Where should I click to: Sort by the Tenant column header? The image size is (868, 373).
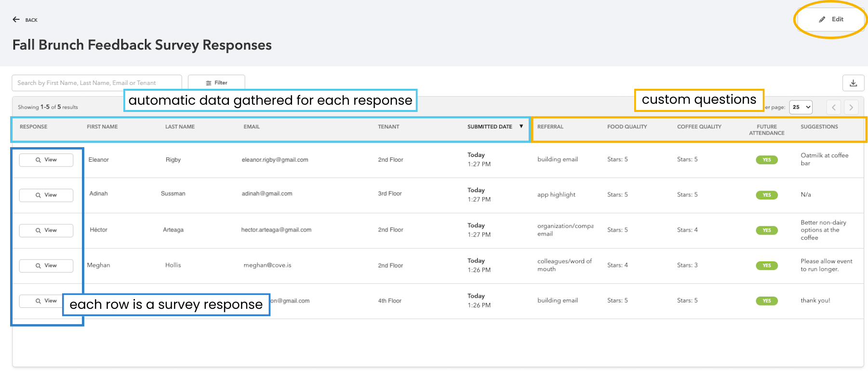388,127
